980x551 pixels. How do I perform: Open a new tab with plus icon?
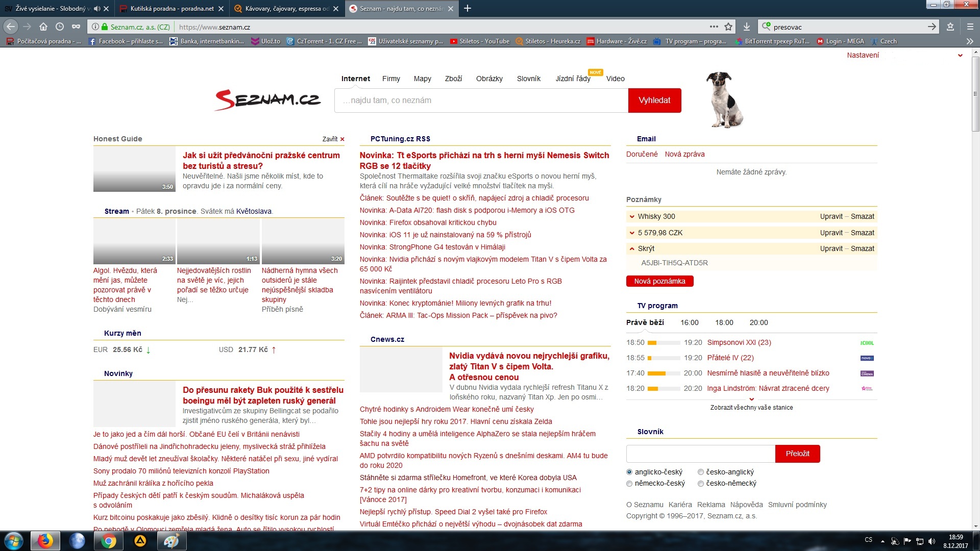(x=468, y=9)
